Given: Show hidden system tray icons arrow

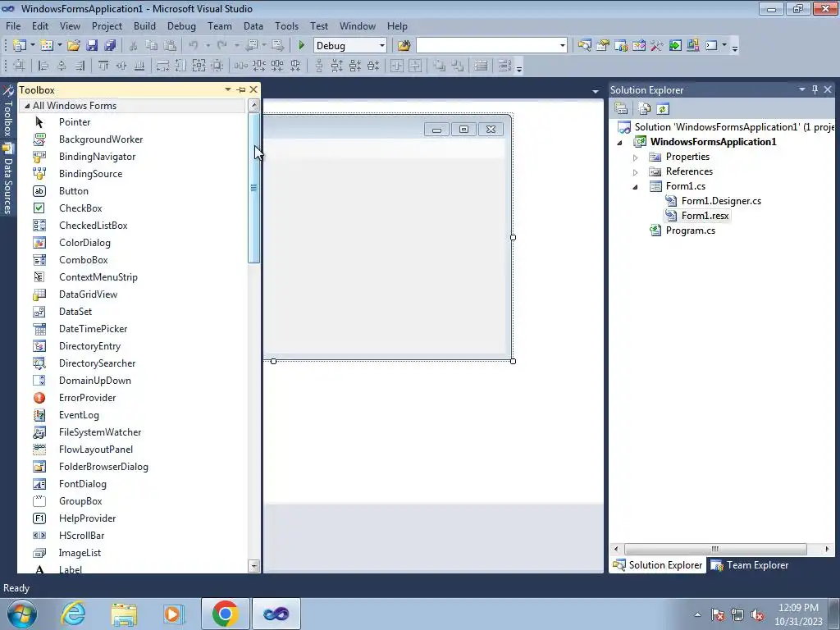Looking at the screenshot, I should pos(697,615).
